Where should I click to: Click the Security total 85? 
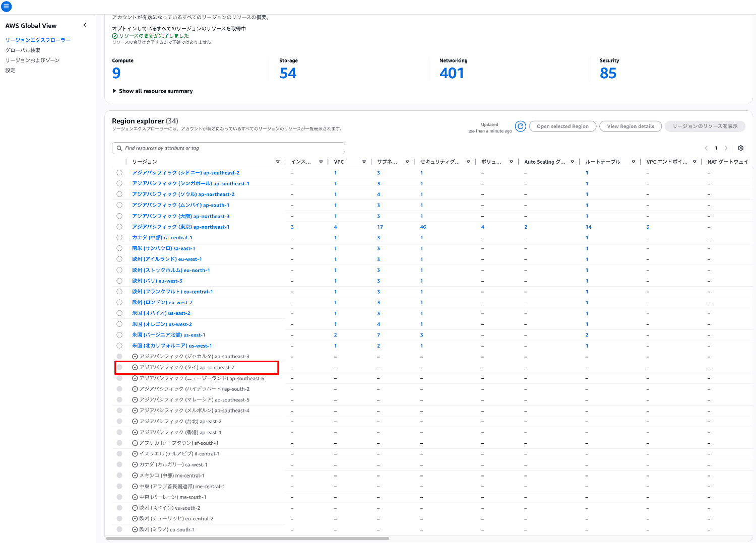(x=608, y=73)
